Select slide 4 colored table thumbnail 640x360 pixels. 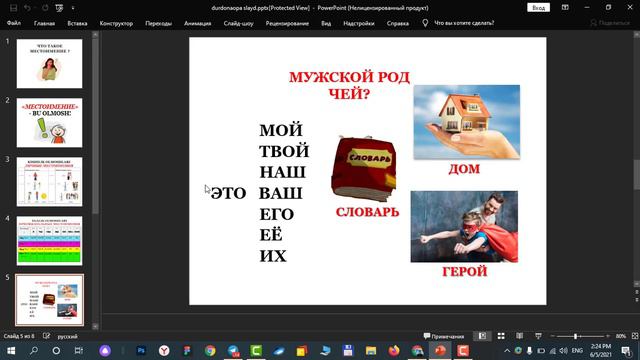[x=49, y=241]
